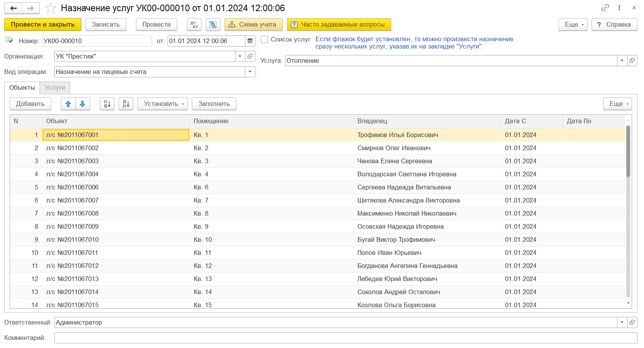
Task: Open the document structure icon in toolbar
Action: (x=213, y=25)
